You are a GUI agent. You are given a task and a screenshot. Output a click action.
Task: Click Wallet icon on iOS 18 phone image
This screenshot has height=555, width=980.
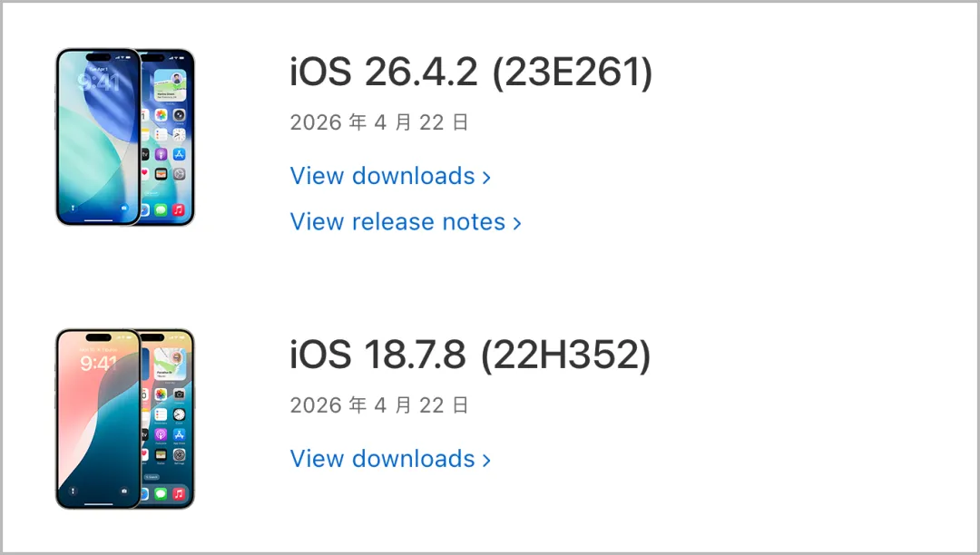point(161,454)
